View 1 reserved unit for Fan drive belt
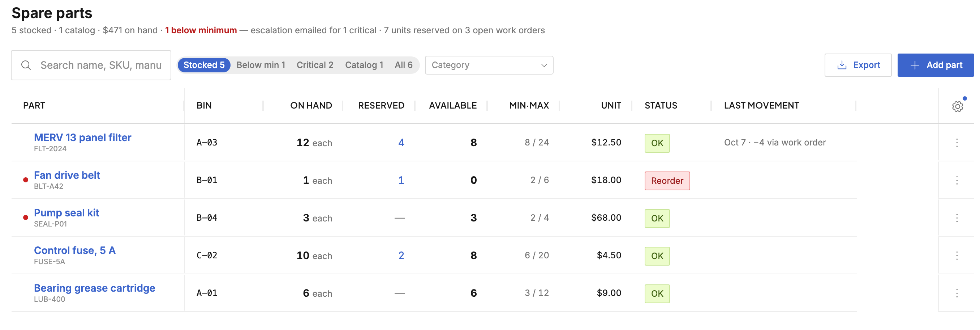This screenshot has width=980, height=330. click(x=401, y=180)
